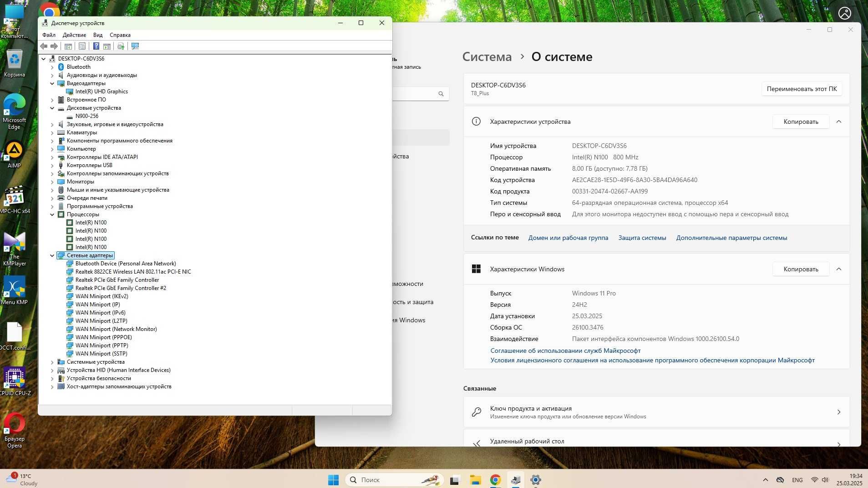Viewport: 868px width, 488px height.
Task: Open Браузер Opera desktop shortcut
Action: [15, 431]
